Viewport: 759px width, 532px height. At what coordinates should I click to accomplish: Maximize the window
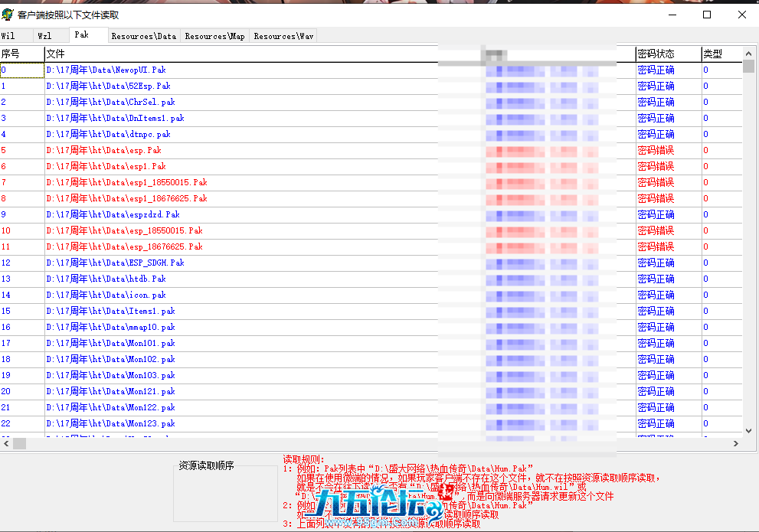[707, 15]
